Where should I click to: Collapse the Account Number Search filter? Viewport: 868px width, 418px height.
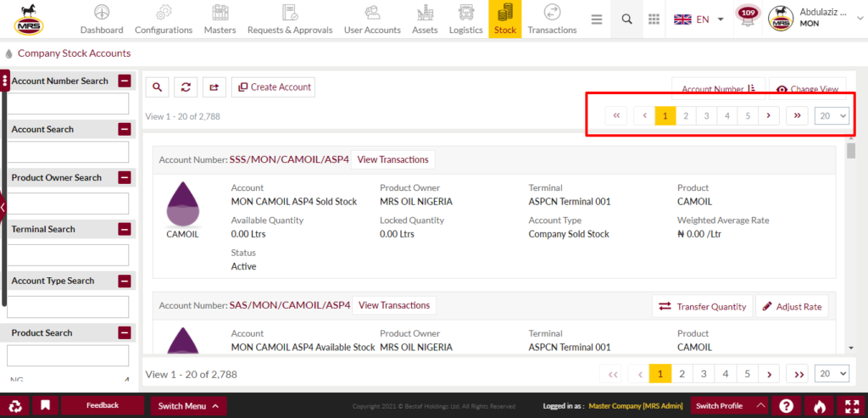point(125,81)
